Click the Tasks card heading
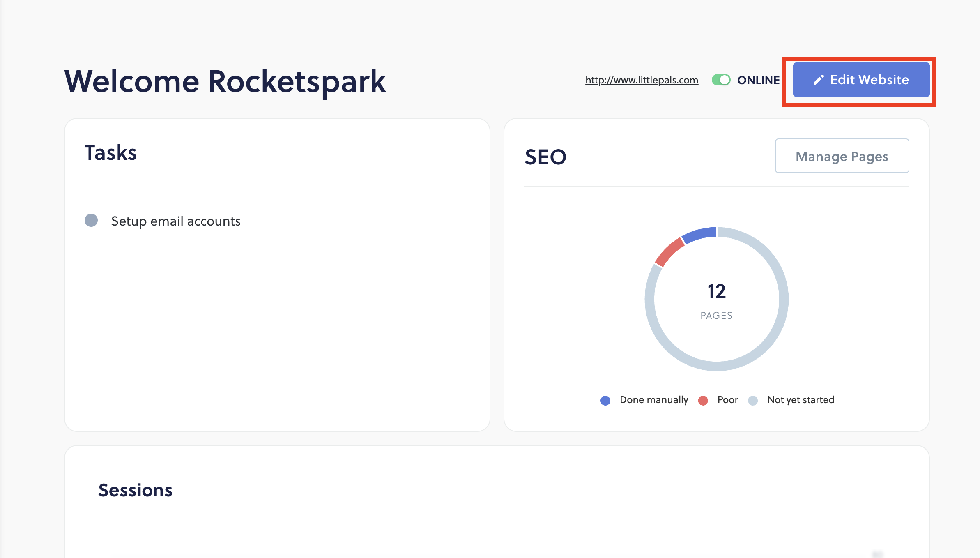 110,152
